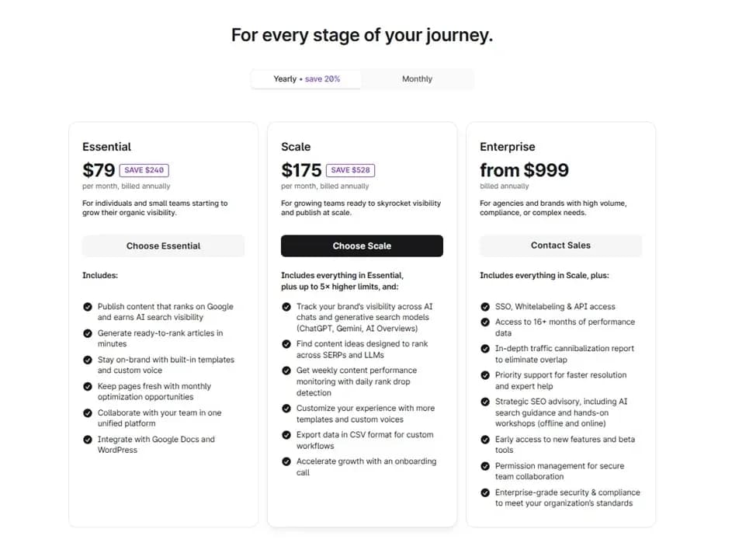Click the checkmark beside "Publish content that ranks on Google"
The width and height of the screenshot is (756, 543).
[88, 307]
